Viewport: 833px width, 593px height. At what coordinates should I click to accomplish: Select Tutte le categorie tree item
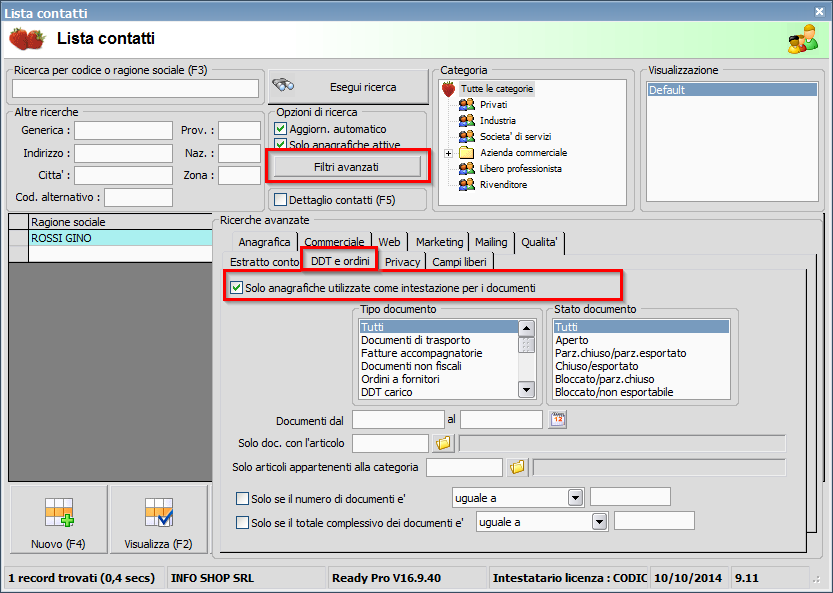click(497, 89)
